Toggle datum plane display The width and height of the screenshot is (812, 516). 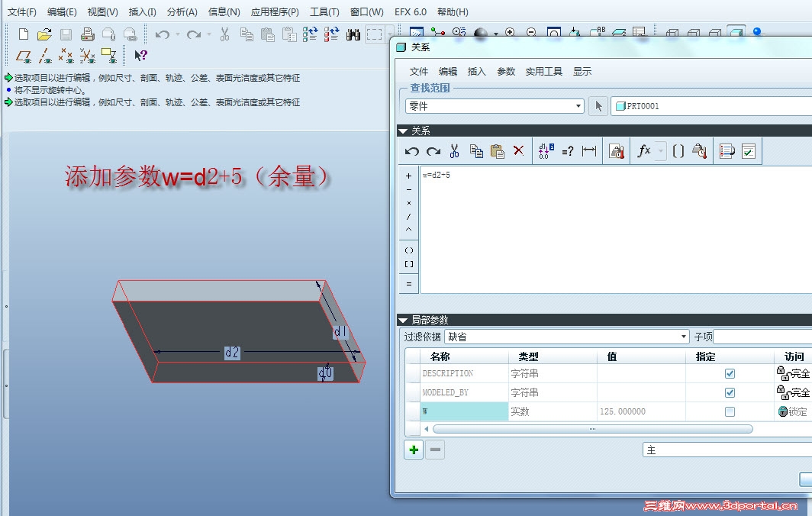pyautogui.click(x=24, y=56)
